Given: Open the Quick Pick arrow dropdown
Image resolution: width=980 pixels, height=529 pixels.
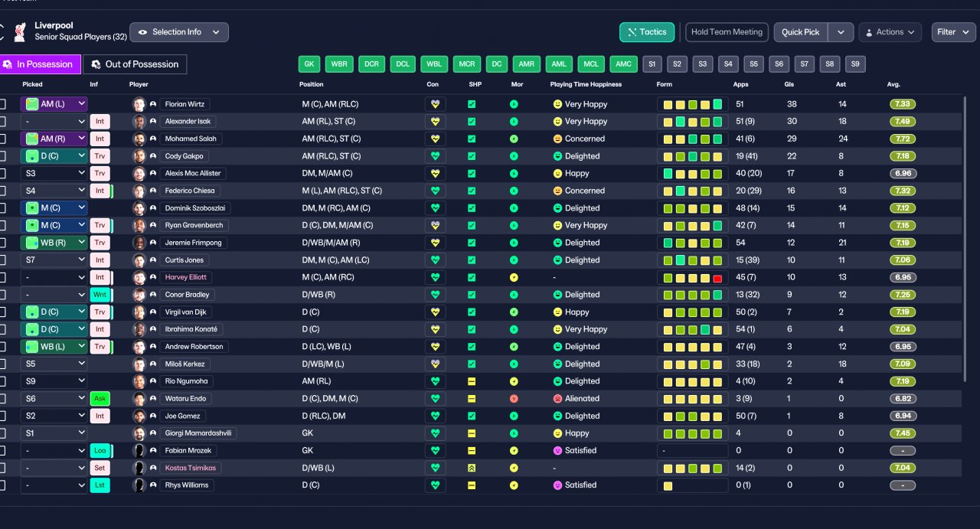Looking at the screenshot, I should point(841,32).
